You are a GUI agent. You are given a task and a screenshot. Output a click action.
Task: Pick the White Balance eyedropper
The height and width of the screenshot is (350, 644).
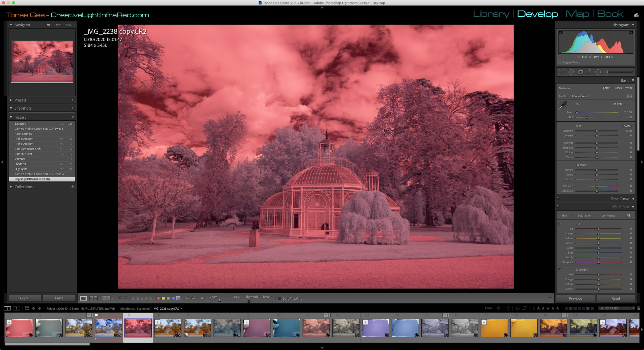click(x=563, y=105)
